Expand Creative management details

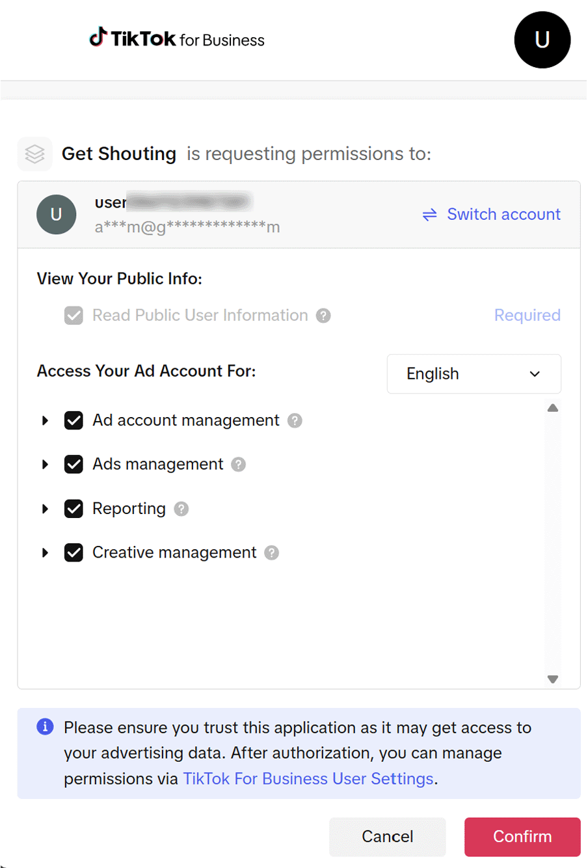[x=45, y=552]
